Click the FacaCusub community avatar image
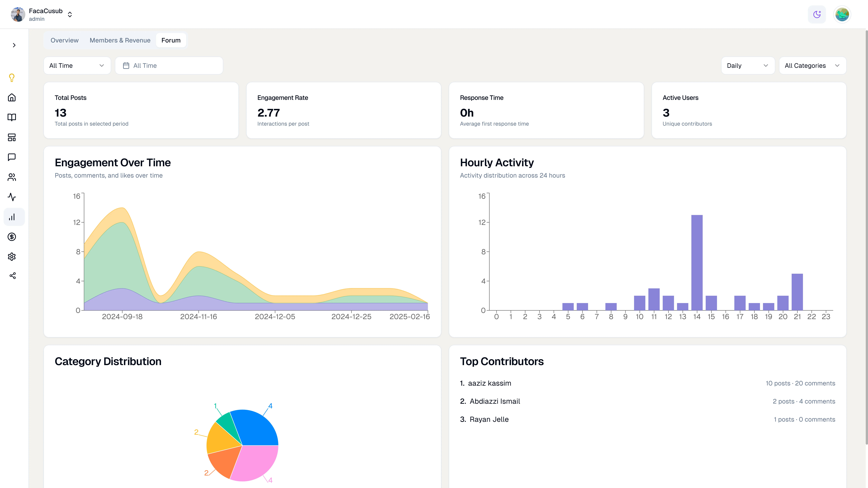Screen dimensions: 868x488 18,14
